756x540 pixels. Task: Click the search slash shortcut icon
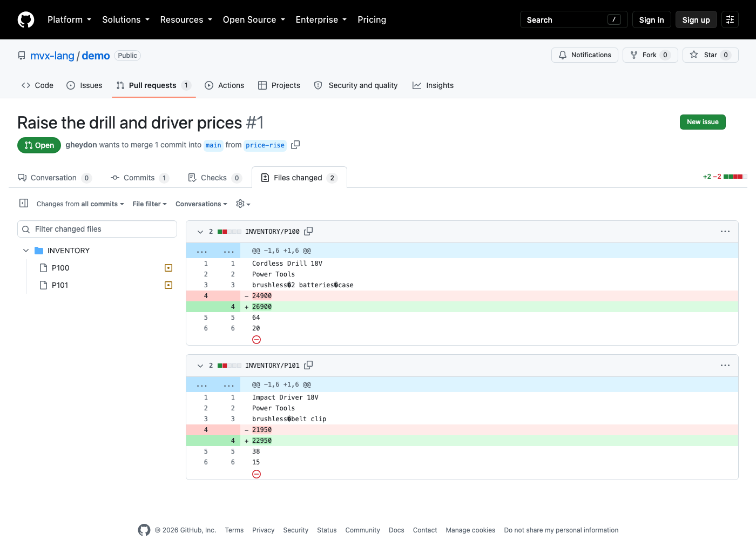click(614, 19)
